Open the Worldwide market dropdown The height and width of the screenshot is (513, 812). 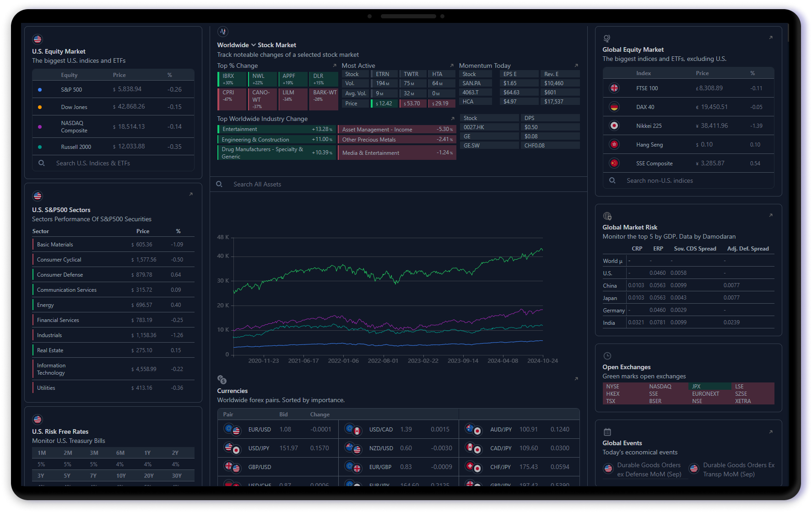pyautogui.click(x=236, y=45)
